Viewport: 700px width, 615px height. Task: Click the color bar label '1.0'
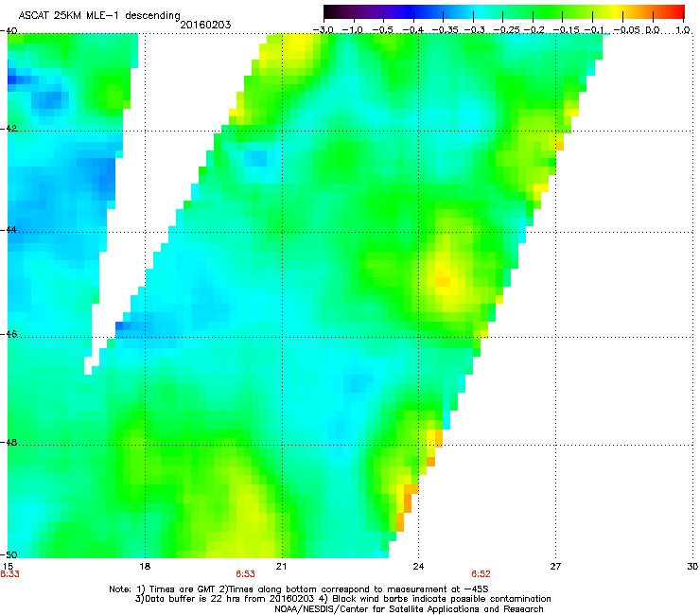point(683,30)
